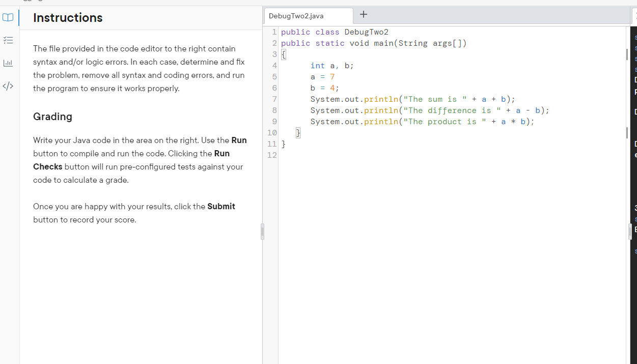
Task: Click the 'The product is' println line
Action: [x=423, y=122]
